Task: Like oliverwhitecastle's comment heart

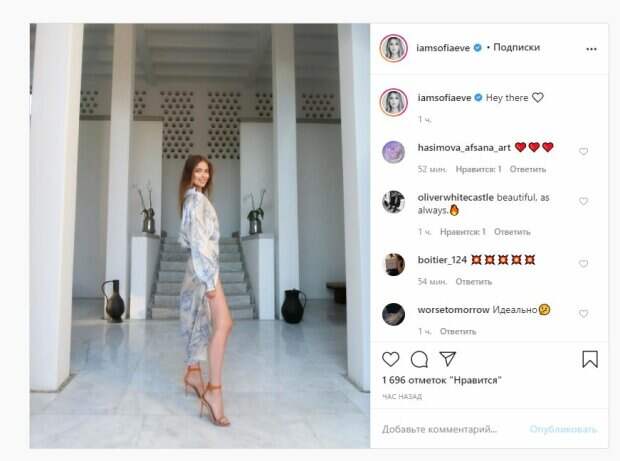Action: point(583,201)
